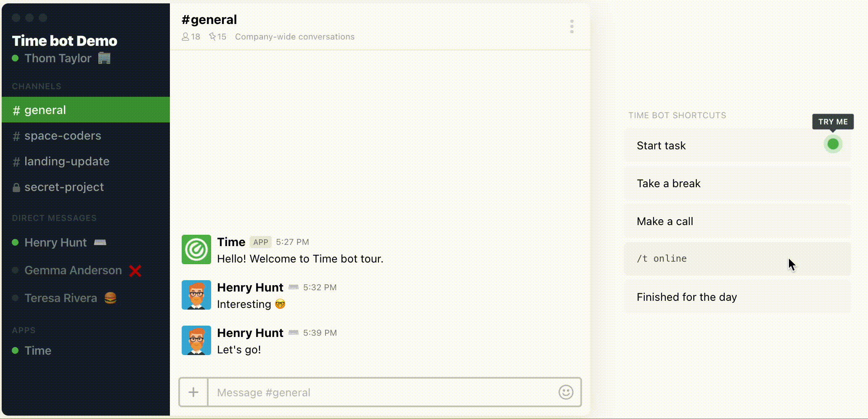868x419 pixels.
Task: Click the burger emoji beside Teresa Rivera
Action: (x=110, y=298)
